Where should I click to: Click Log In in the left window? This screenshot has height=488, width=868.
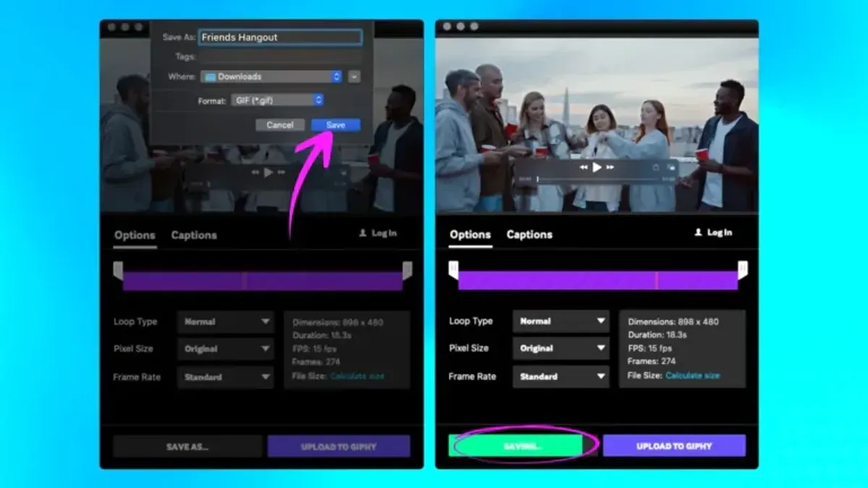[x=378, y=234]
